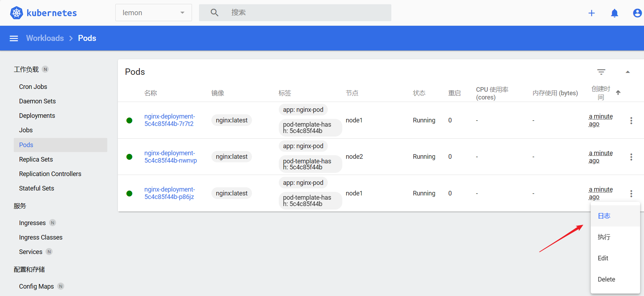The width and height of the screenshot is (644, 296).
Task: Select 日志 from the context menu
Action: click(x=604, y=216)
